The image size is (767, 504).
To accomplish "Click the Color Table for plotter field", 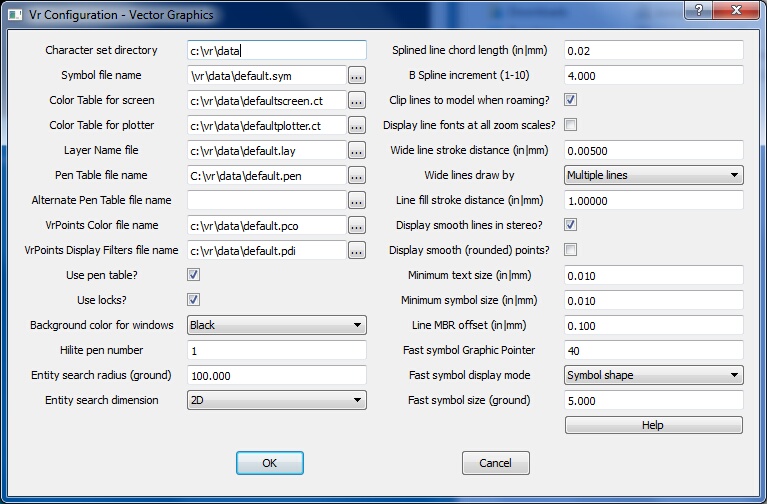I will point(267,126).
